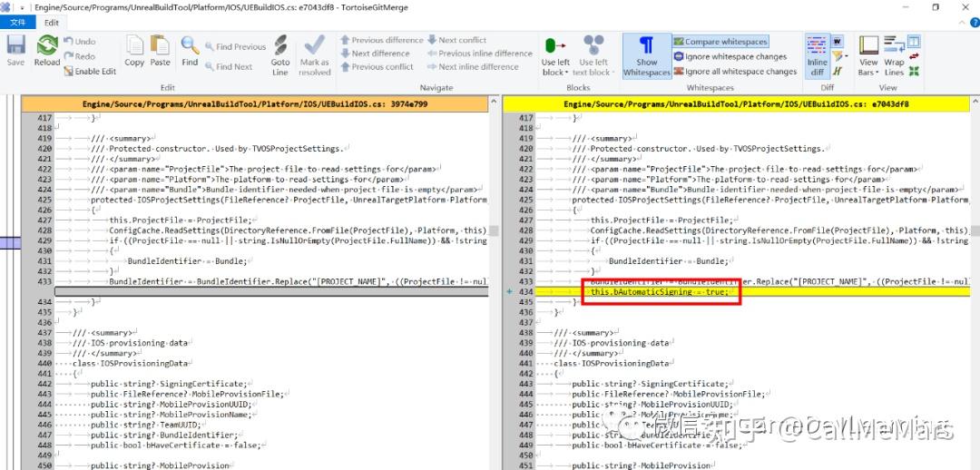Image resolution: width=980 pixels, height=470 pixels.
Task: Open the Find magnifier tool
Action: (x=190, y=50)
